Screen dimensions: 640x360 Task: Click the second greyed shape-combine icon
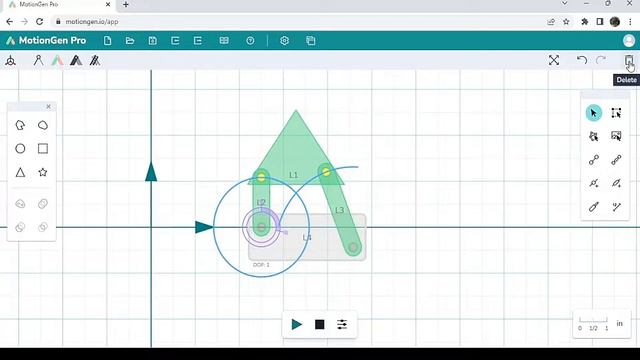click(x=43, y=204)
